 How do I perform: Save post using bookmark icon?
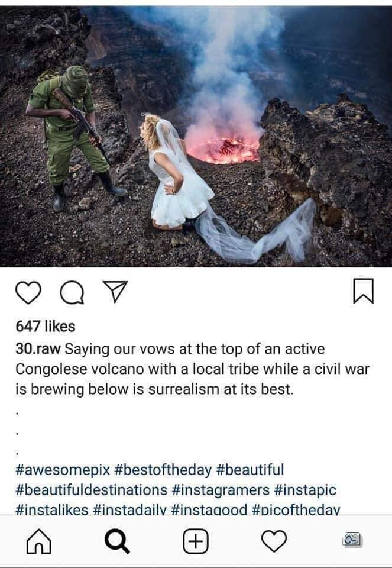[363, 291]
